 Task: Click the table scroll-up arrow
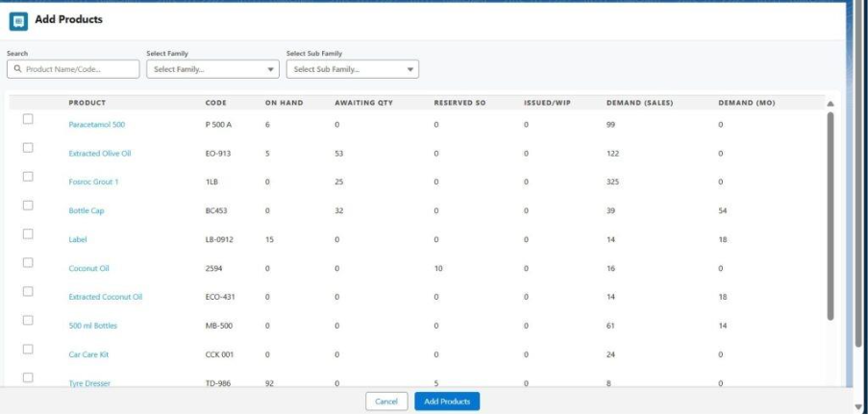(830, 103)
